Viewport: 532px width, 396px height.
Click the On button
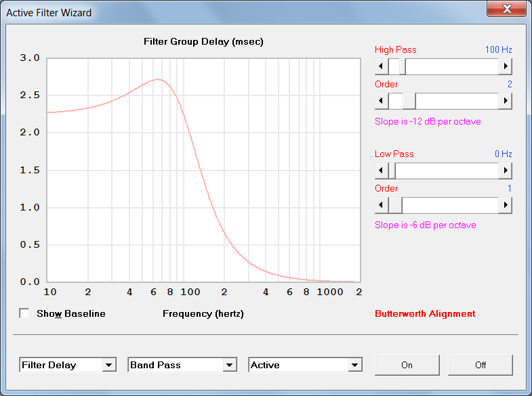(x=407, y=365)
